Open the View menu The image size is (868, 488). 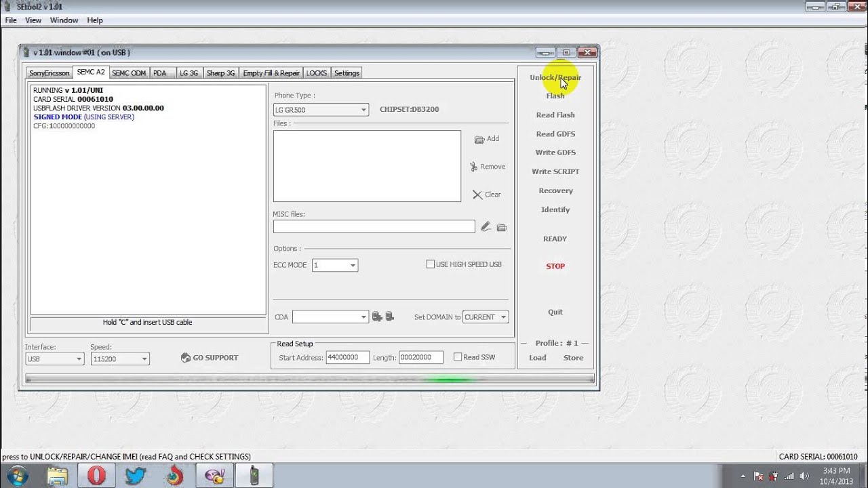(x=33, y=20)
